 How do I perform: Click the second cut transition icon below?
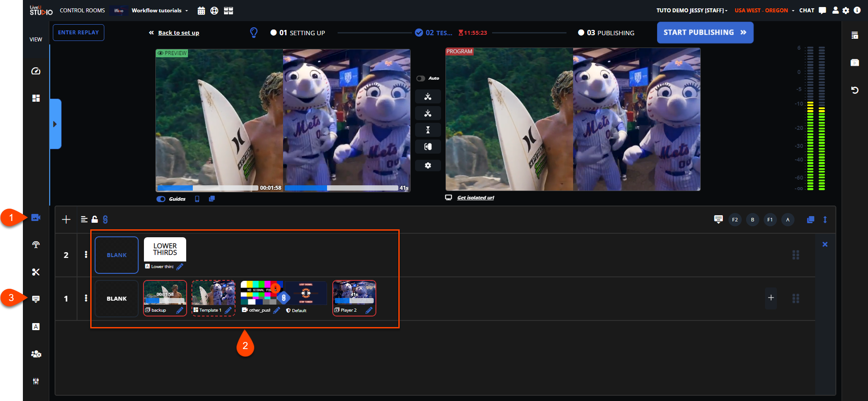(428, 114)
